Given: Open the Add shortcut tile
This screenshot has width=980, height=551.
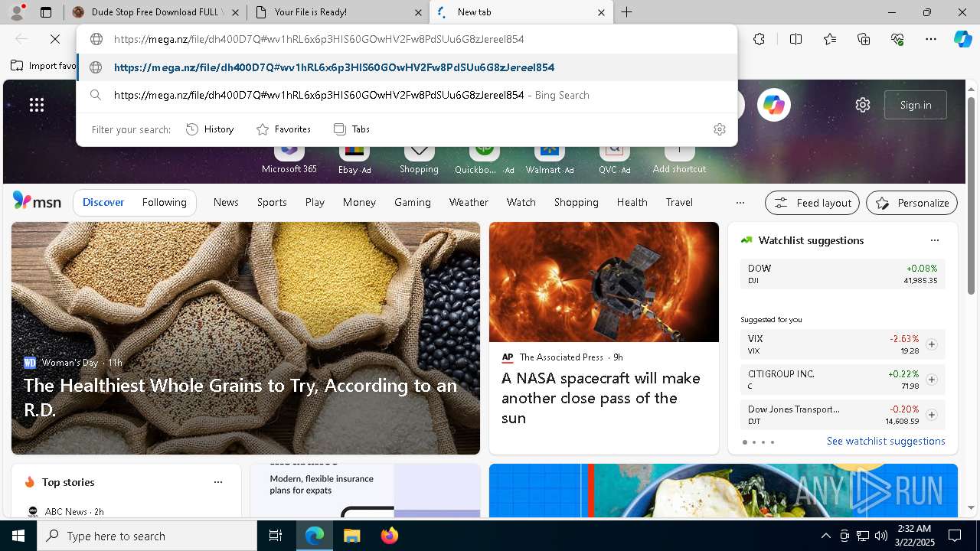Looking at the screenshot, I should 679,158.
